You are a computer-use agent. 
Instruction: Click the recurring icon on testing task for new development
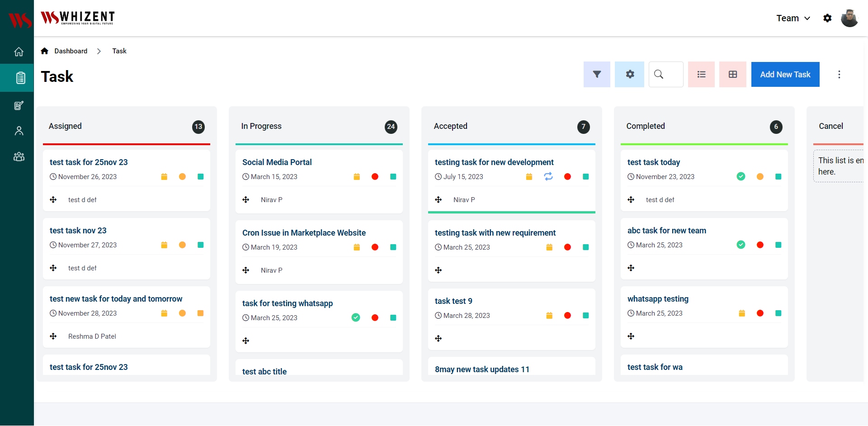[548, 176]
